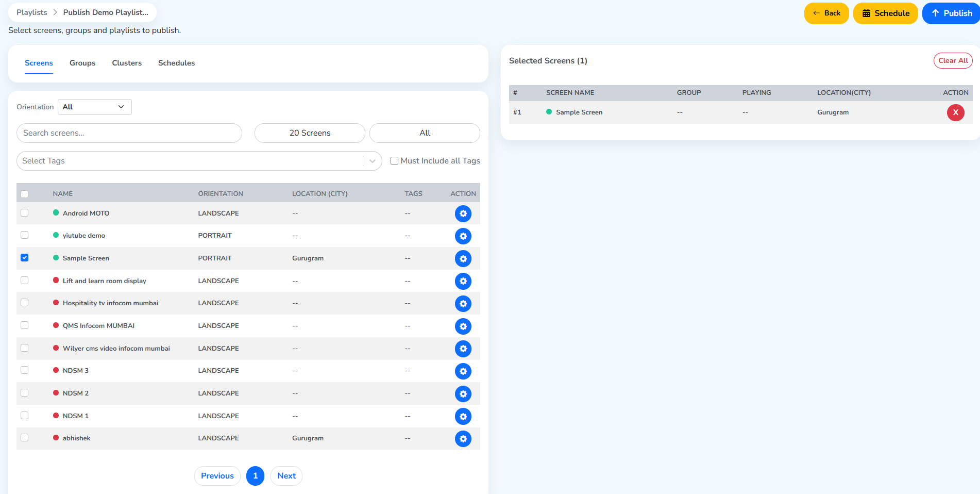This screenshot has width=980, height=494.
Task: Click the Playlists breadcrumb link
Action: (x=32, y=12)
